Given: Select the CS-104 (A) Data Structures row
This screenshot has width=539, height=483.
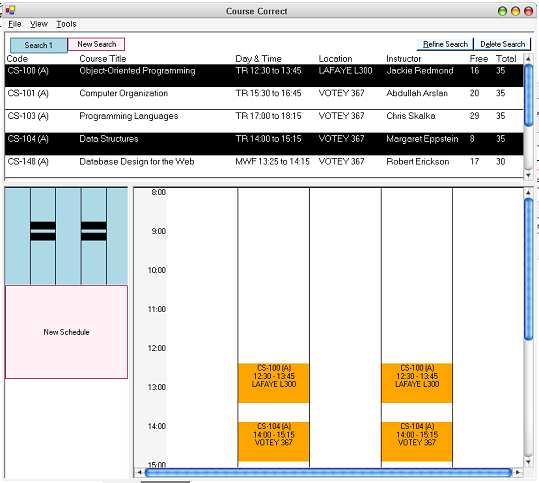Looking at the screenshot, I should coord(264,144).
